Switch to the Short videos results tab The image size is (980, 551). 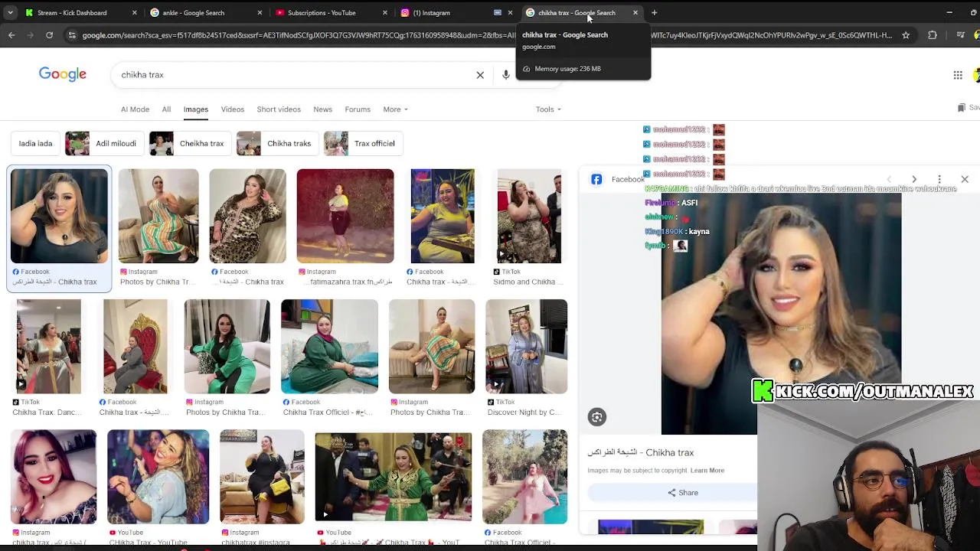pos(279,109)
